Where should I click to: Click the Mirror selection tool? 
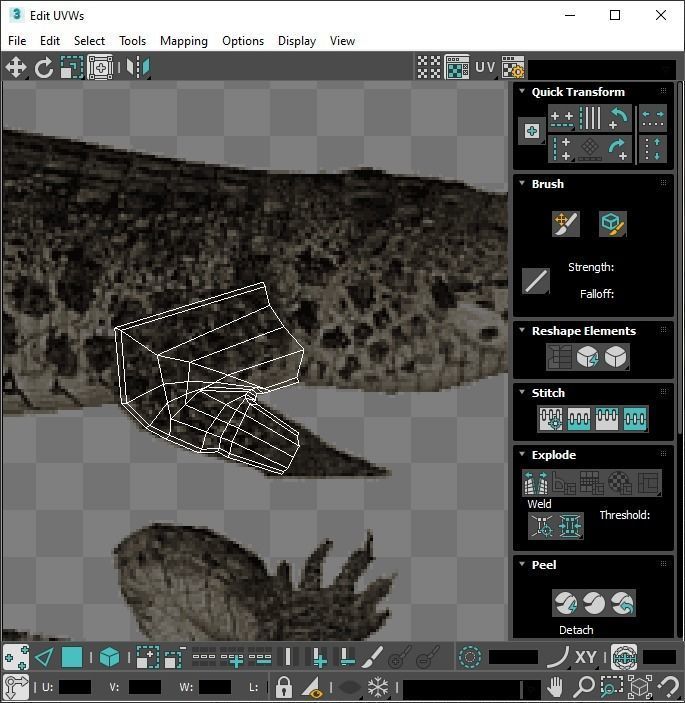pos(138,68)
